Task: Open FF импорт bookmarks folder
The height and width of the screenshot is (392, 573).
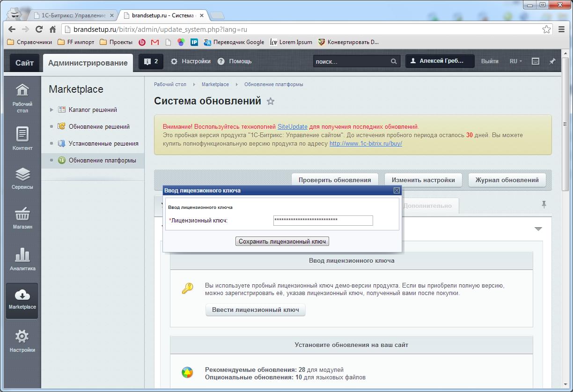Action: tap(76, 42)
